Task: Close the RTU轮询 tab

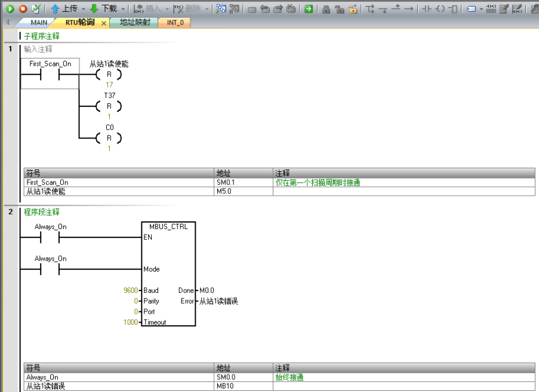Action: [103, 23]
